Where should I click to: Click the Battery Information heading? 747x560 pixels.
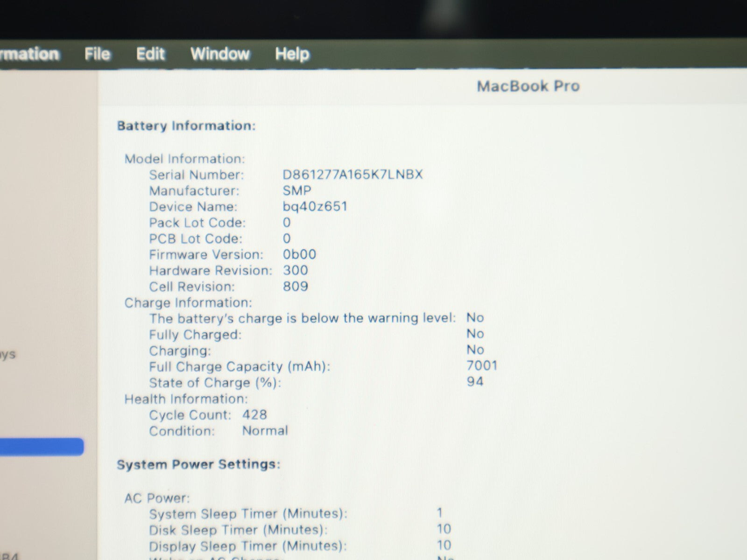(186, 126)
